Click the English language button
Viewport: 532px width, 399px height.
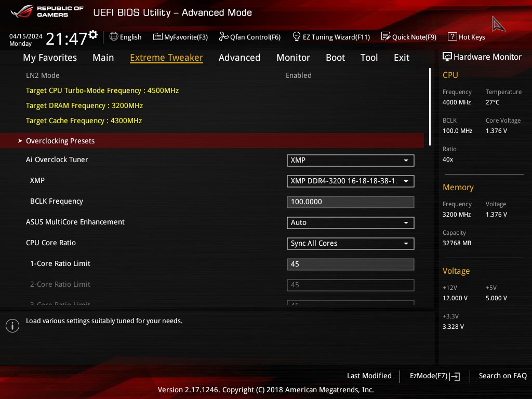126,37
